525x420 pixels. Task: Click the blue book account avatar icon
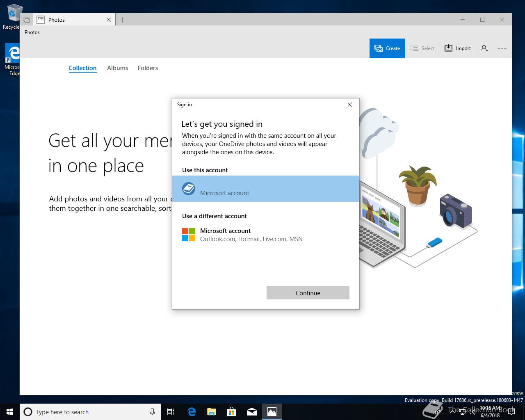point(189,189)
